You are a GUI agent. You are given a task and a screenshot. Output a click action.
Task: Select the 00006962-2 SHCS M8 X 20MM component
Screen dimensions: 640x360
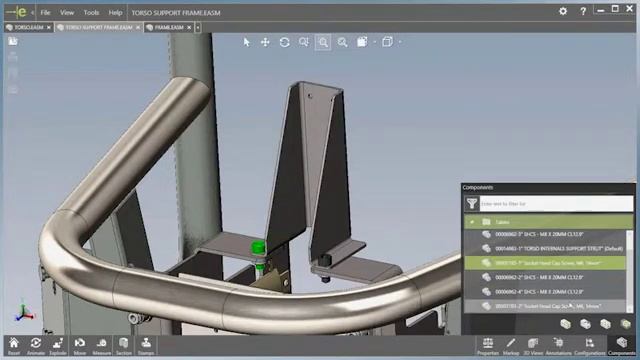click(545, 277)
